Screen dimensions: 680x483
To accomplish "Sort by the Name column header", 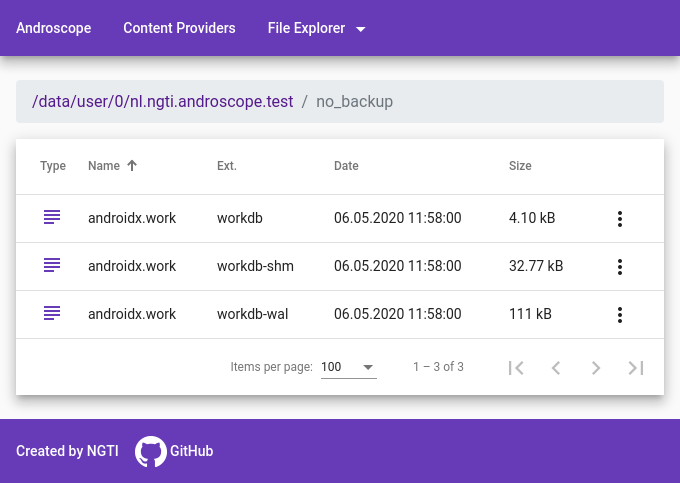I will click(104, 166).
